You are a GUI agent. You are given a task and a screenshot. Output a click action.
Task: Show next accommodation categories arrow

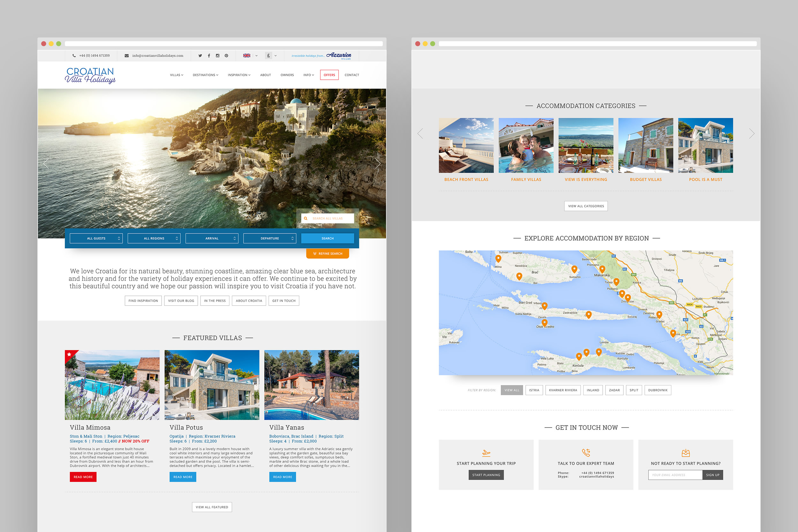pos(751,134)
